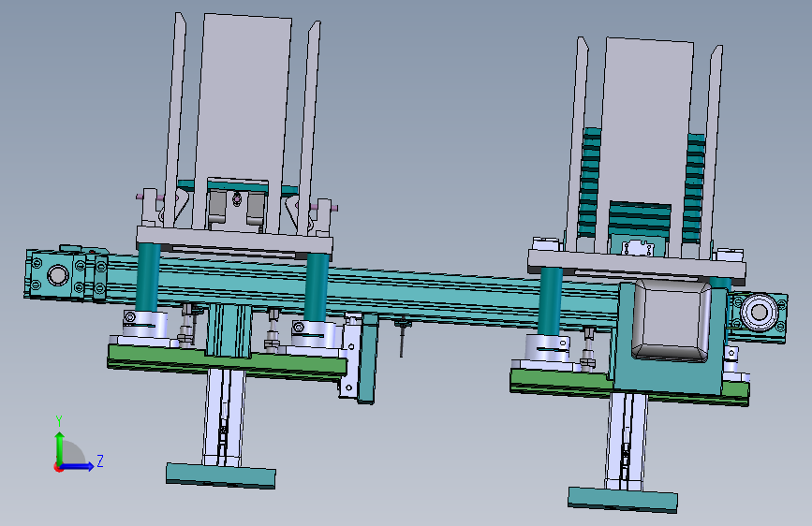Select the gray top plate of the right assembly
Viewport: 812px width, 526px height.
click(637, 266)
